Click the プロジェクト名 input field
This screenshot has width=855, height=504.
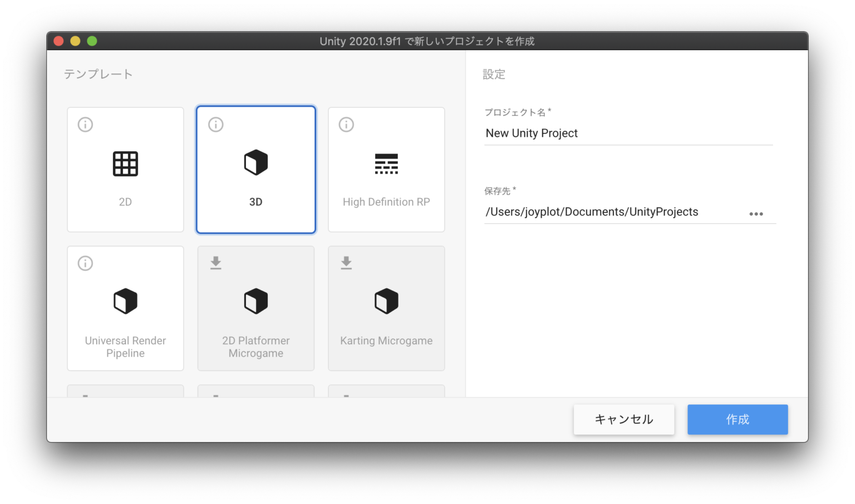(628, 133)
